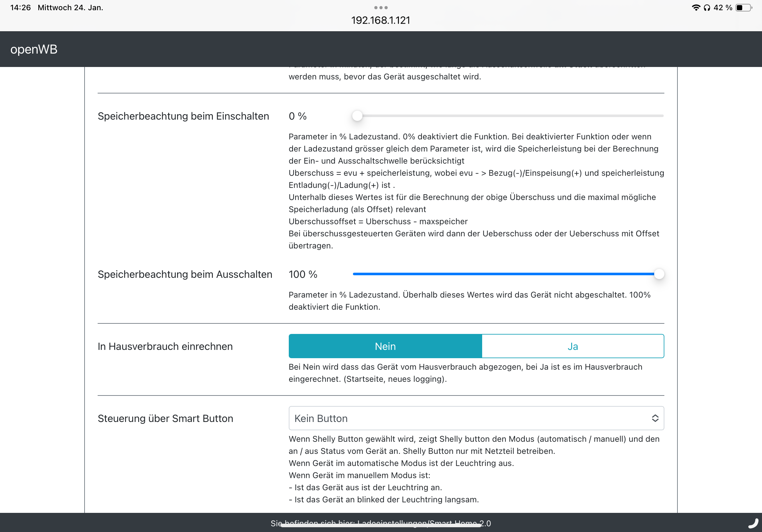Click middle of Speicherbeachtung Einschalten slider track

508,116
